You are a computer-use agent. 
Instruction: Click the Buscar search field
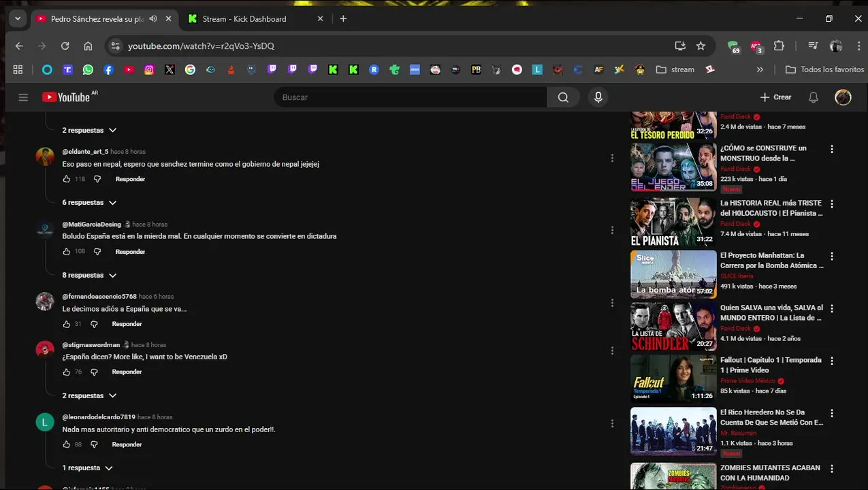(411, 97)
